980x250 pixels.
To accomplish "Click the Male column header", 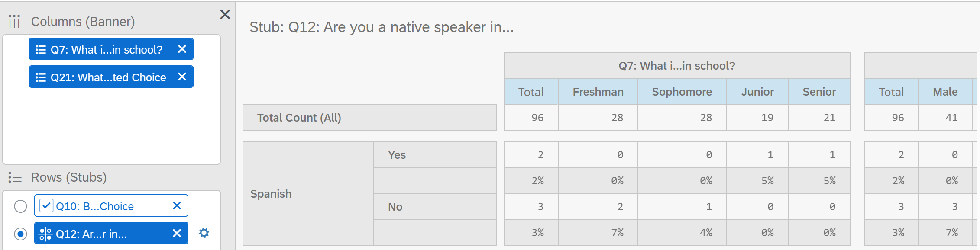I will (945, 92).
